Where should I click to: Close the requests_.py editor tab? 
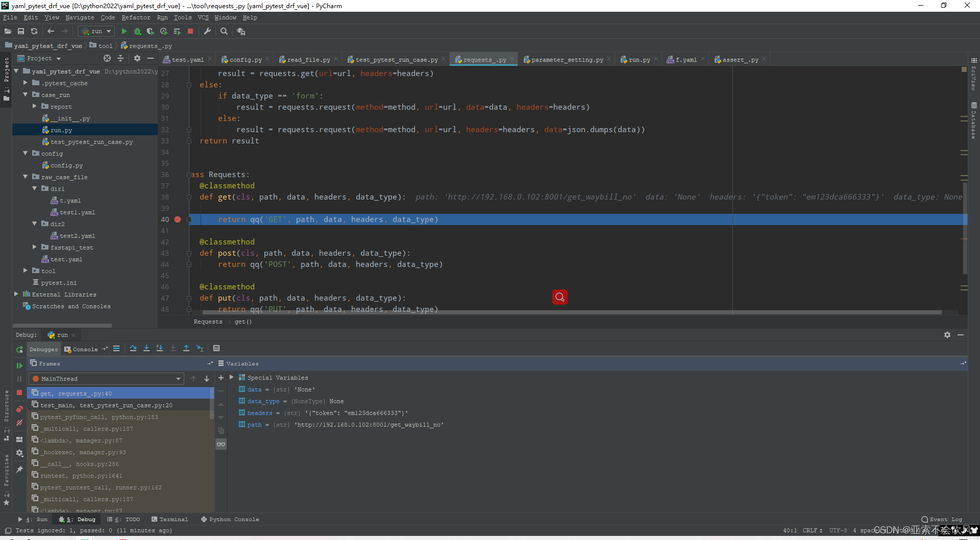pyautogui.click(x=512, y=59)
